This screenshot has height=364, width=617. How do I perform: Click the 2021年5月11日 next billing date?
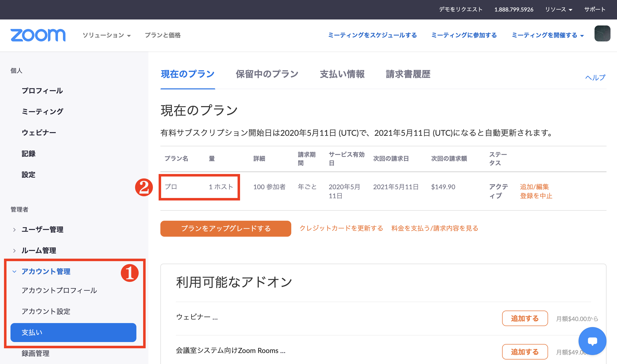coord(396,187)
